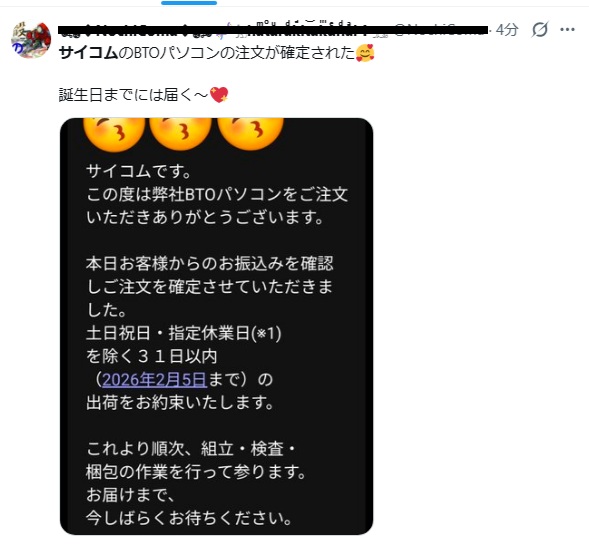Click the smiling face with hearts emoji
The width and height of the screenshot is (589, 544).
[x=365, y=53]
